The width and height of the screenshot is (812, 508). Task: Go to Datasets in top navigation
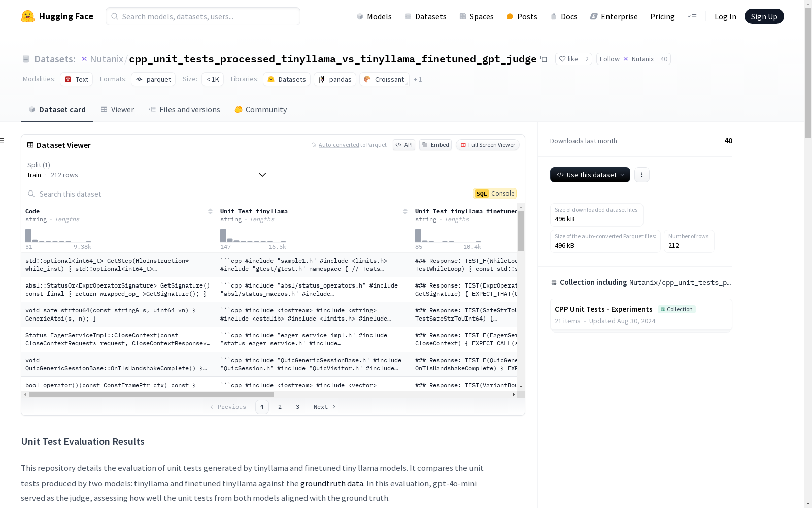pos(425,16)
